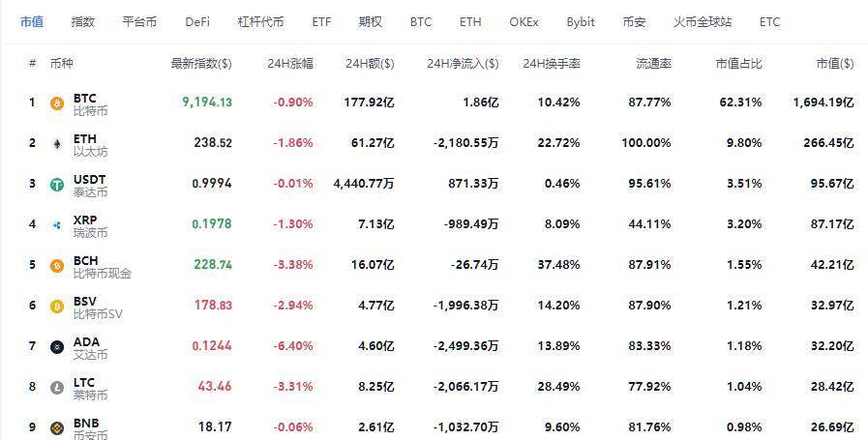The height and width of the screenshot is (440, 868).
Task: Click the Litecoin LTC coin icon
Action: click(x=57, y=388)
